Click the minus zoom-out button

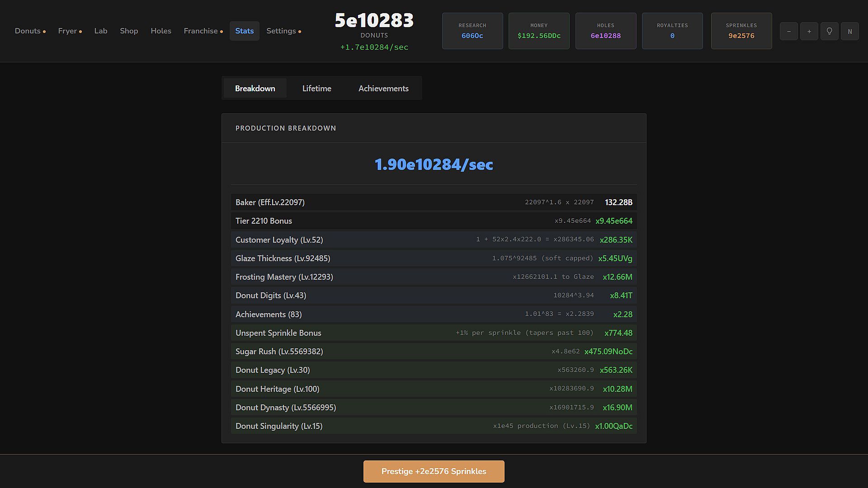click(789, 31)
